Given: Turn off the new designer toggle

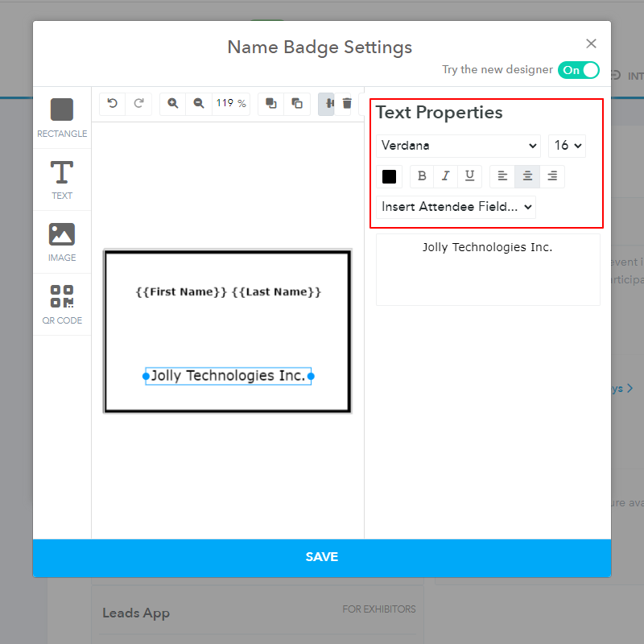Looking at the screenshot, I should point(579,70).
